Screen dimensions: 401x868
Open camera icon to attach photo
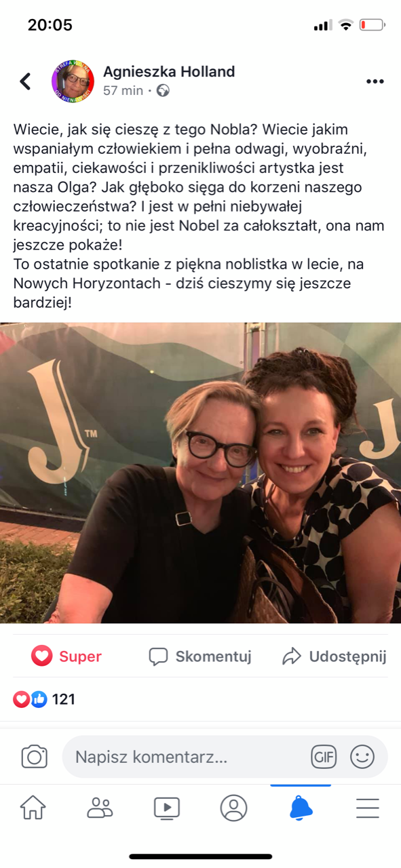tap(34, 757)
